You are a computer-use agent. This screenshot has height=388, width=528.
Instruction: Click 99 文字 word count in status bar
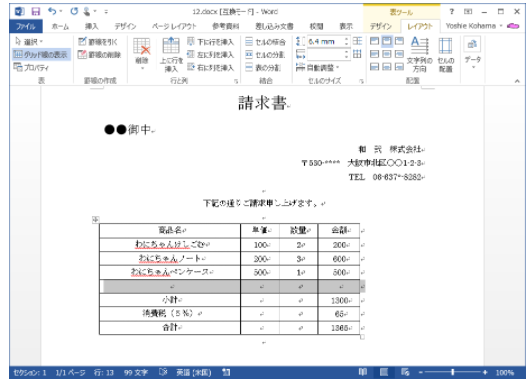pyautogui.click(x=136, y=373)
